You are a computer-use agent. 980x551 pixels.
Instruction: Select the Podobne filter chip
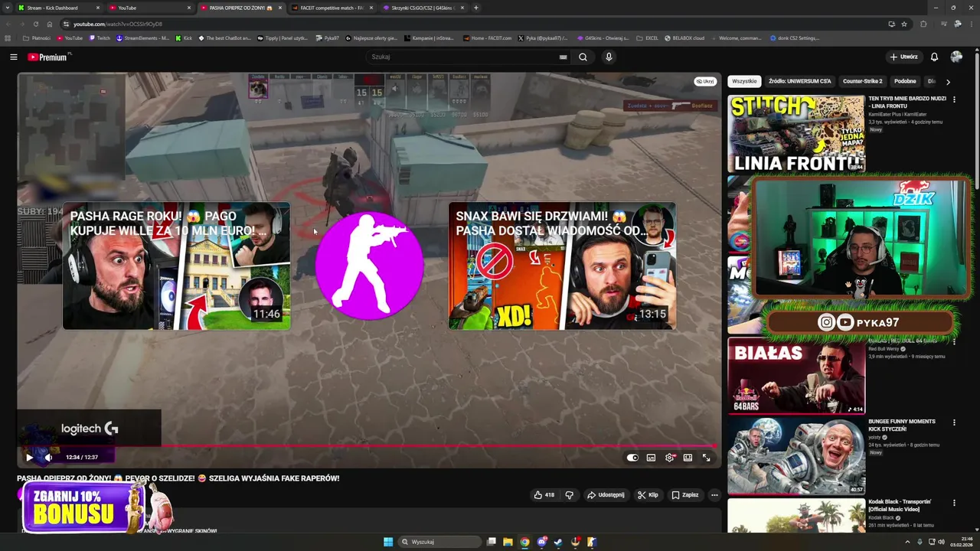(905, 81)
